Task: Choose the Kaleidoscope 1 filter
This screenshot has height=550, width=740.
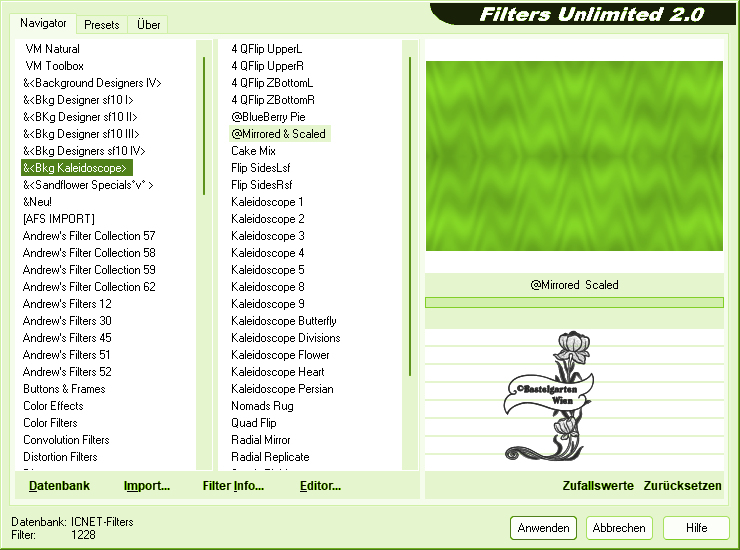Action: coord(267,202)
